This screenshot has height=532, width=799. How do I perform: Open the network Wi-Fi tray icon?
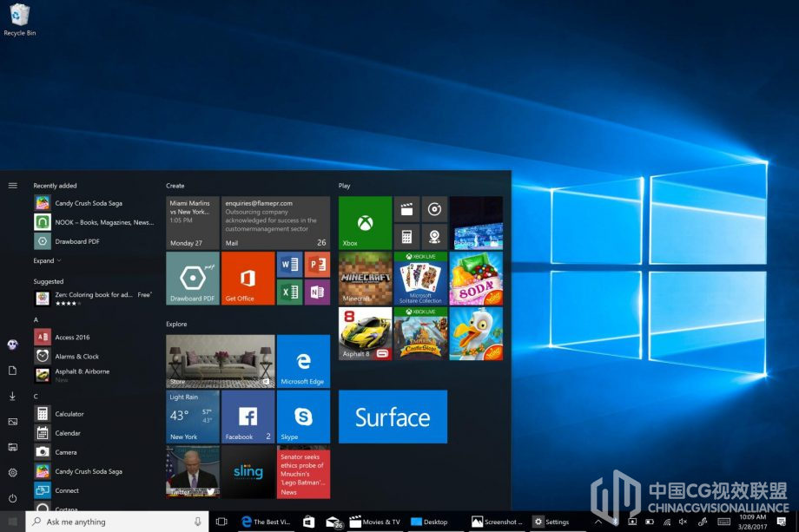pyautogui.click(x=666, y=522)
